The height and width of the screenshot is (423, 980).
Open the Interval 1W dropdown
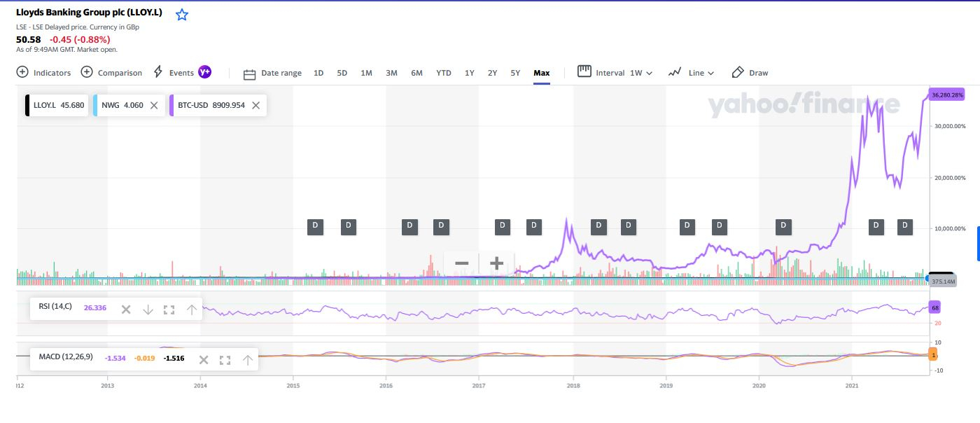(640, 73)
